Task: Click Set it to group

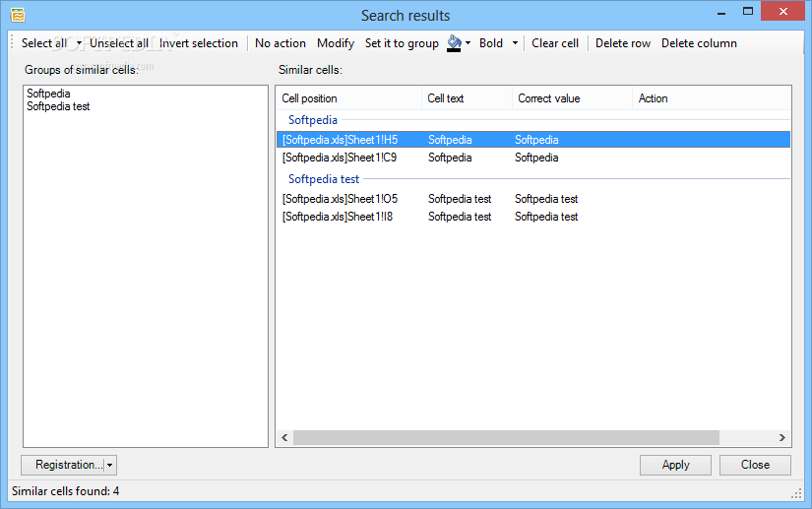Action: (x=402, y=43)
